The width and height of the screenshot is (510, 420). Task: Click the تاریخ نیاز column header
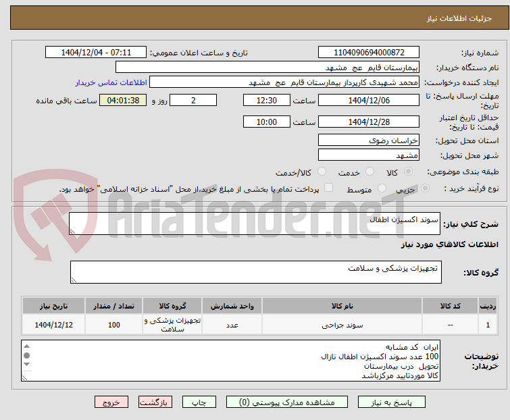tap(53, 306)
